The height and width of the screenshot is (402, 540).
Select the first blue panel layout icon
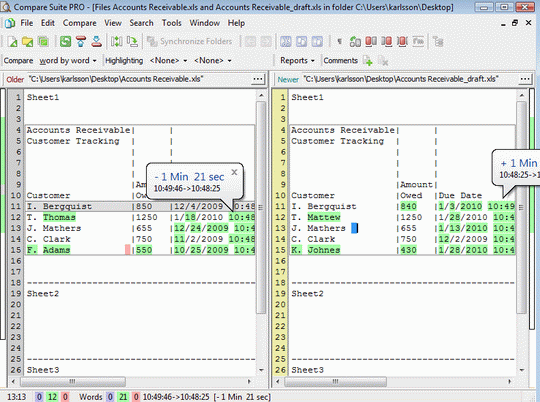(285, 42)
